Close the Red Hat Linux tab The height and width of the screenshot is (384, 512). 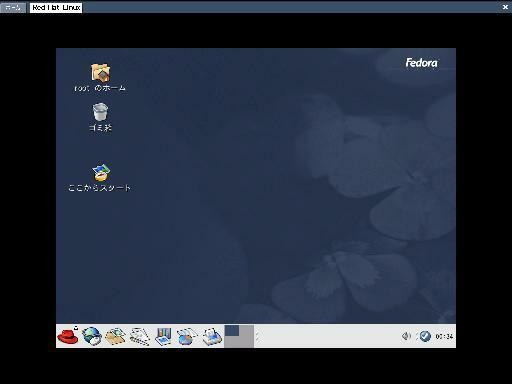pyautogui.click(x=505, y=7)
